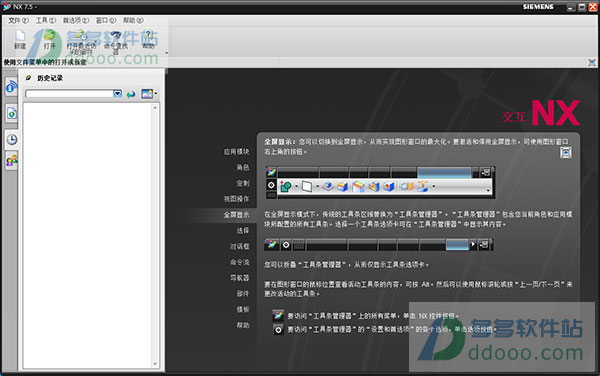Open the 首选项 menu
600x376 pixels.
(x=76, y=20)
